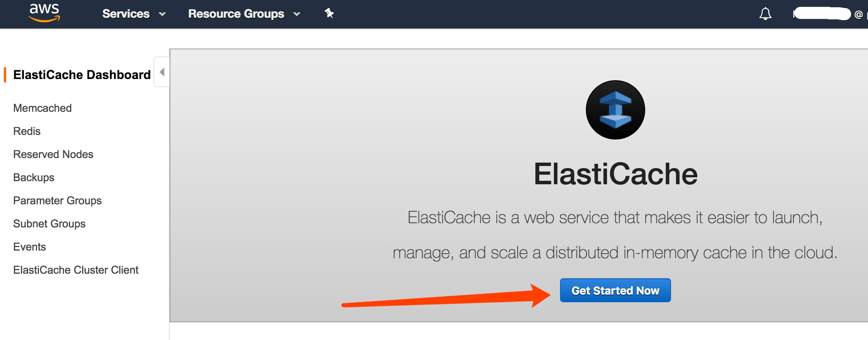Select Memcached in the sidebar
The image size is (868, 340).
point(42,108)
